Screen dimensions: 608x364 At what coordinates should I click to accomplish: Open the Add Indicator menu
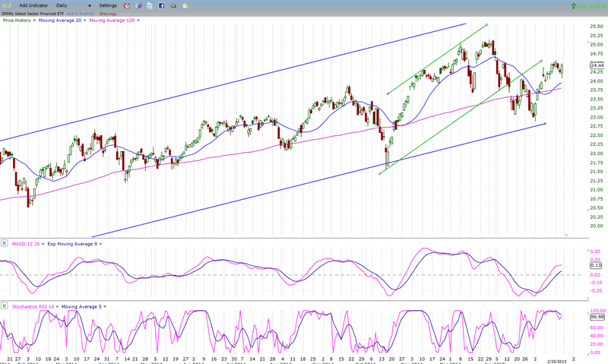36,5
